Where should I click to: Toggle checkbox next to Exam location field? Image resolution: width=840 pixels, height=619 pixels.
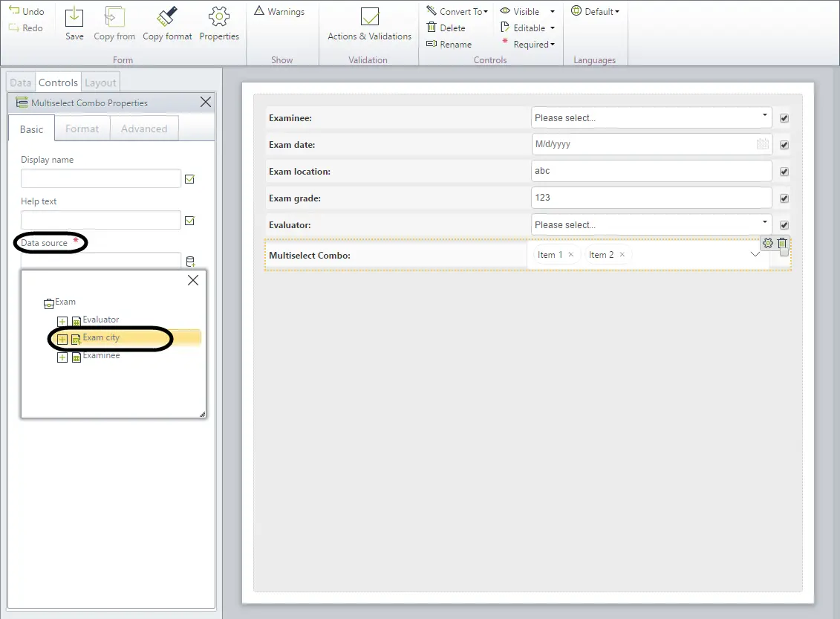[784, 172]
